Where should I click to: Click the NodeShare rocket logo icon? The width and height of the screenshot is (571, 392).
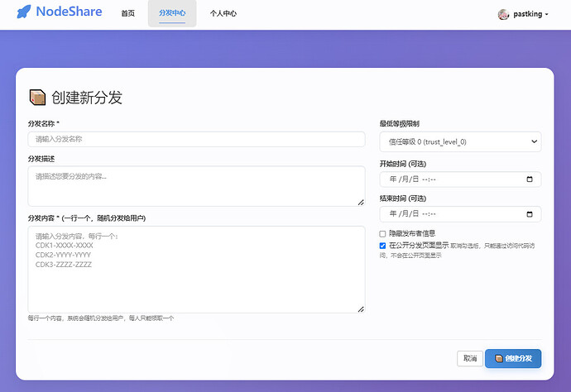tap(24, 12)
